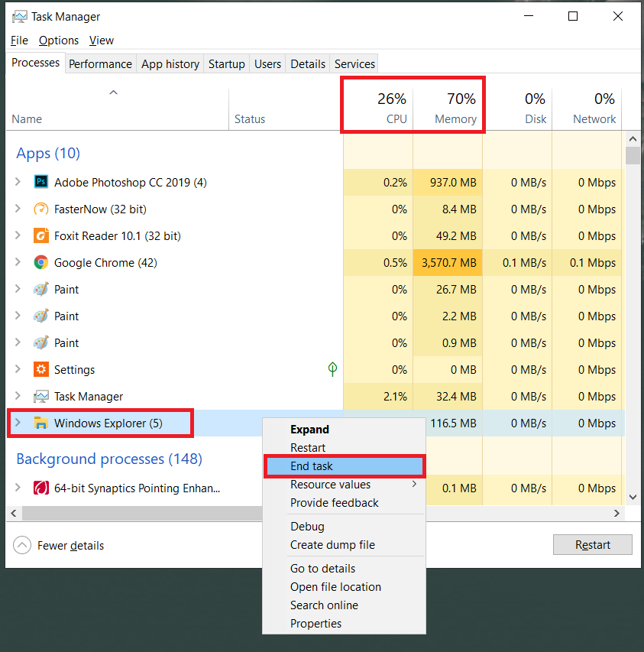This screenshot has height=652, width=644.
Task: Click the Foxit Reader app icon
Action: pyautogui.click(x=40, y=235)
